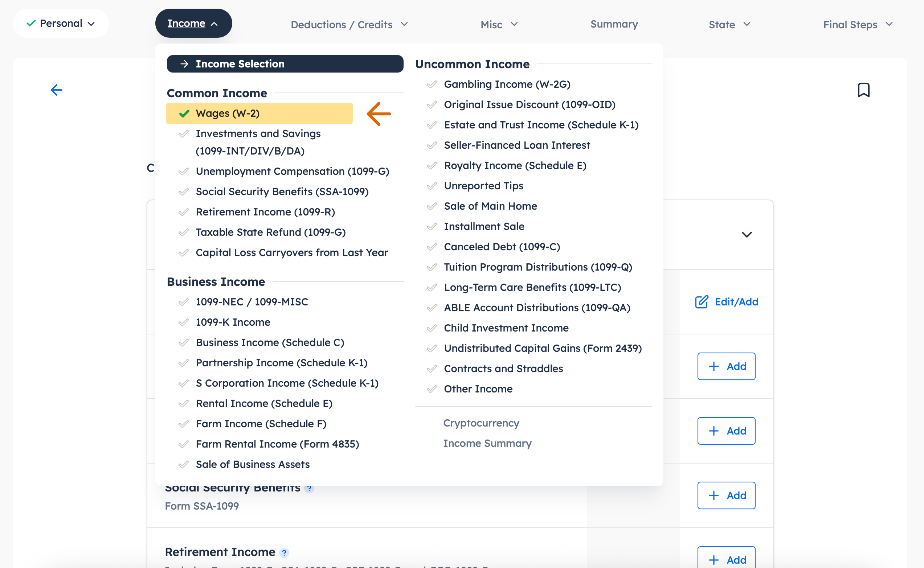The height and width of the screenshot is (568, 924).
Task: Click the Income Selection arrow icon
Action: (184, 64)
